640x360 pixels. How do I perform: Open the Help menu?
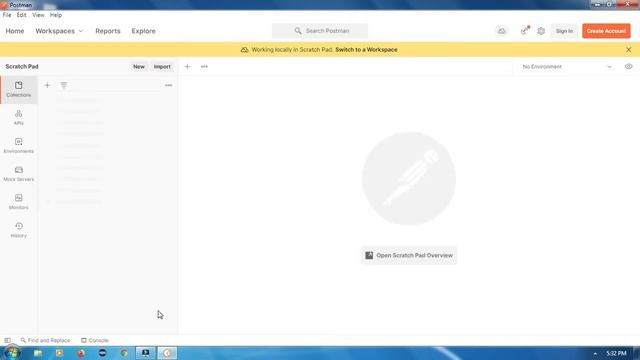[x=56, y=15]
